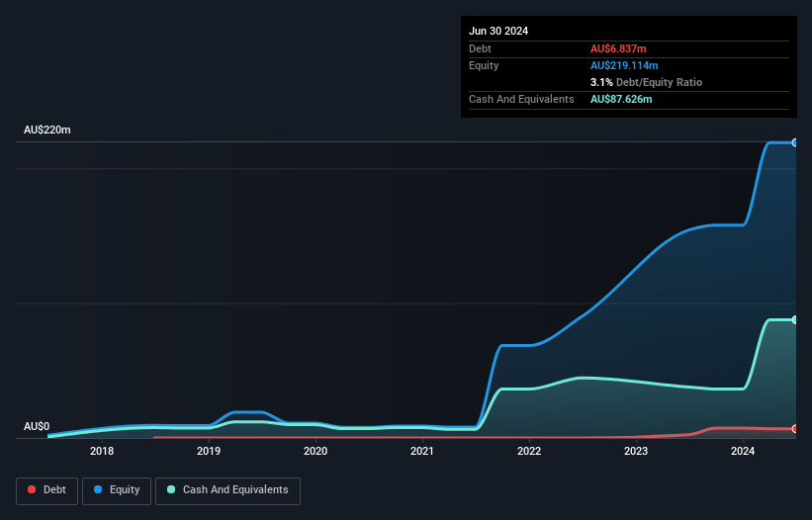Click the Jun 30 2024 tooltip date
The image size is (812, 520).
[x=498, y=31]
